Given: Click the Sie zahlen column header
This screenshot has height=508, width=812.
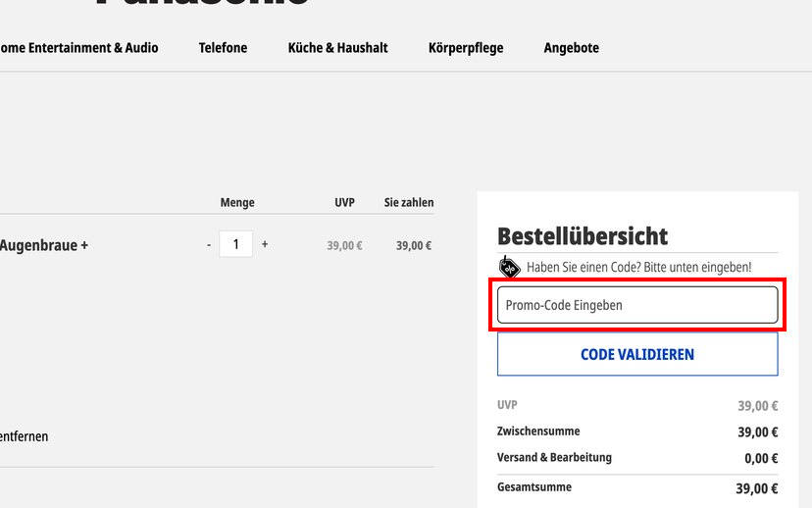Looking at the screenshot, I should click(x=409, y=202).
